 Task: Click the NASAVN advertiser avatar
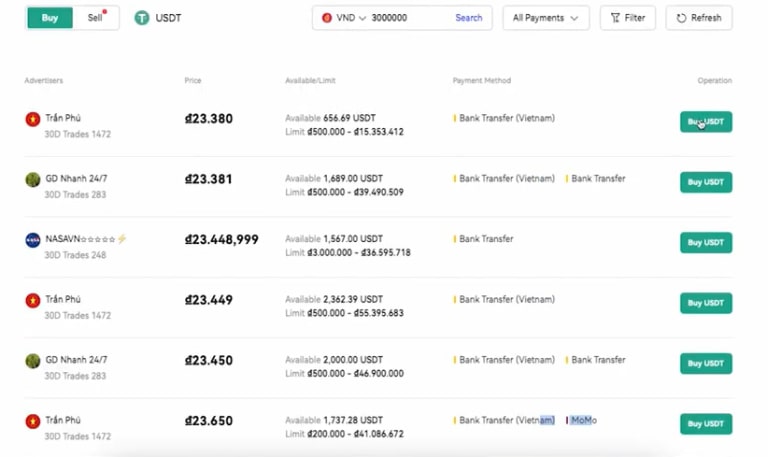point(33,240)
